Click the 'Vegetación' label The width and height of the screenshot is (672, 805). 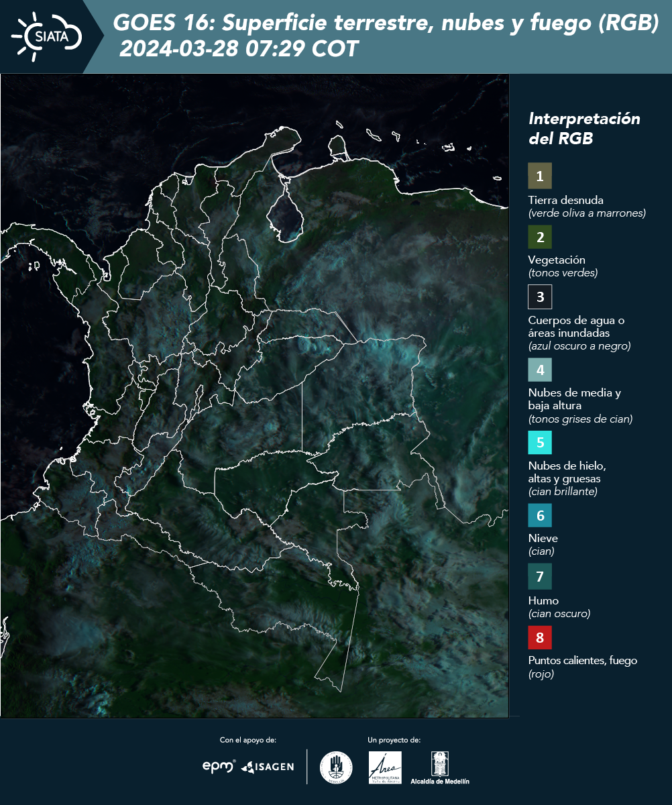(x=557, y=260)
